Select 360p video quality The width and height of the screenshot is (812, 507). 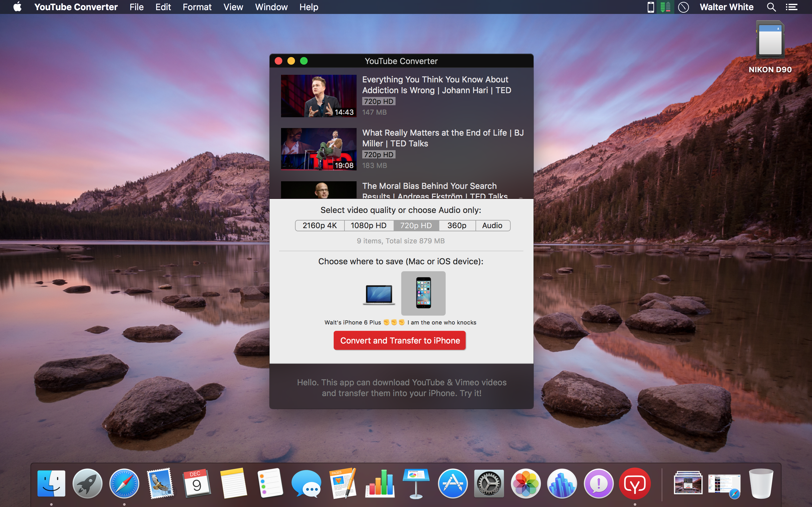(x=457, y=225)
